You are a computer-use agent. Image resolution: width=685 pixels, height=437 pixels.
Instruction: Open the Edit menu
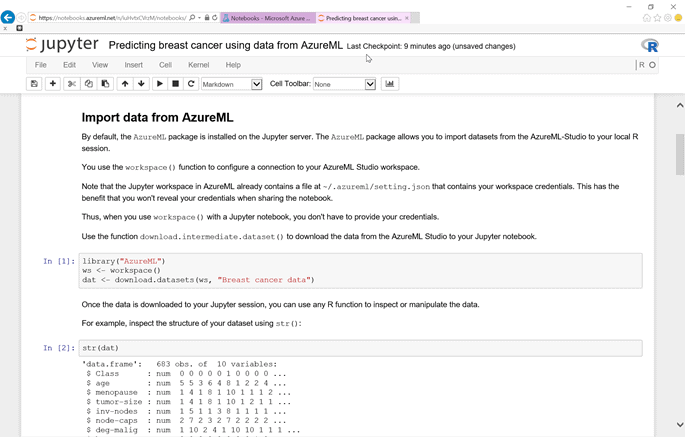pyautogui.click(x=69, y=65)
